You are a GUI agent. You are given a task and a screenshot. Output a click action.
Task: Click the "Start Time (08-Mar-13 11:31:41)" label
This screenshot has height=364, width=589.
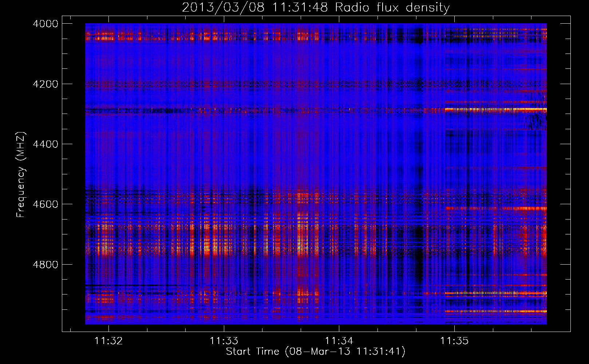pyautogui.click(x=316, y=352)
